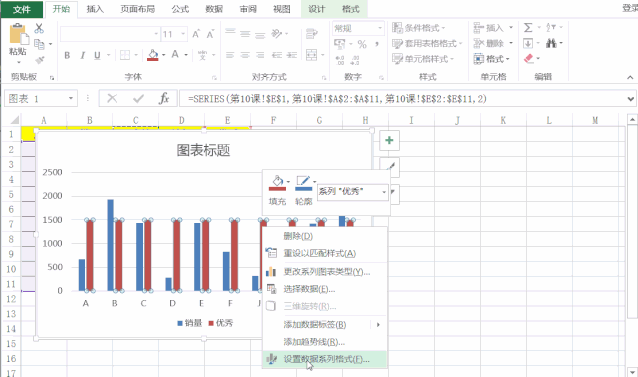
Task: Click the cell Borders icon
Action: click(125, 55)
